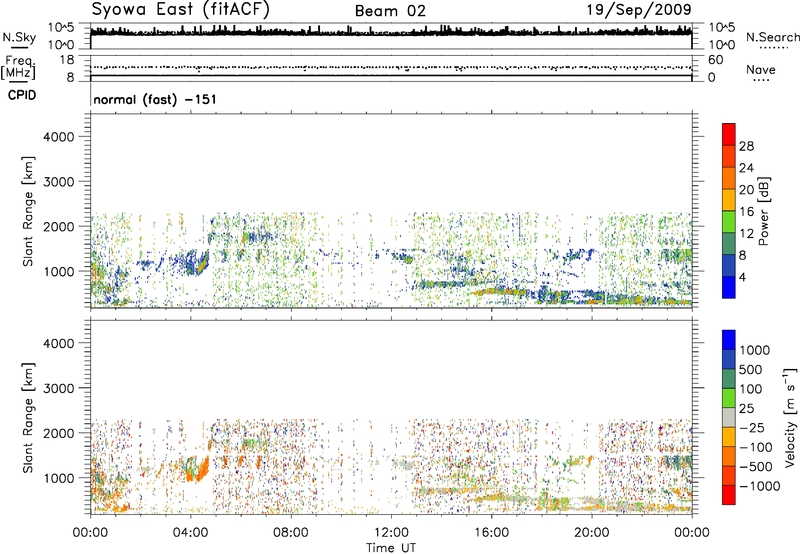Click the "Velocity [m s⁻¹]" colorbar label
This screenshot has width=800, height=554.
pyautogui.click(x=790, y=417)
